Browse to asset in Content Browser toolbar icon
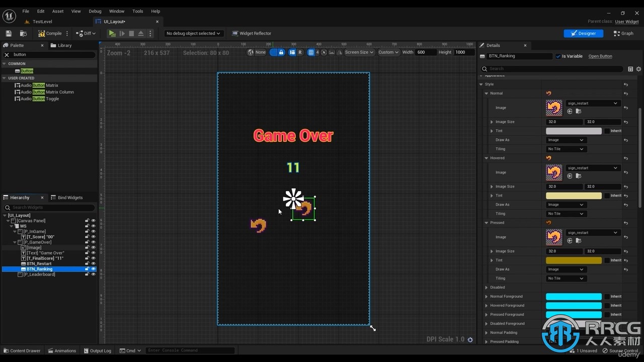This screenshot has height=362, width=644. click(x=23, y=34)
